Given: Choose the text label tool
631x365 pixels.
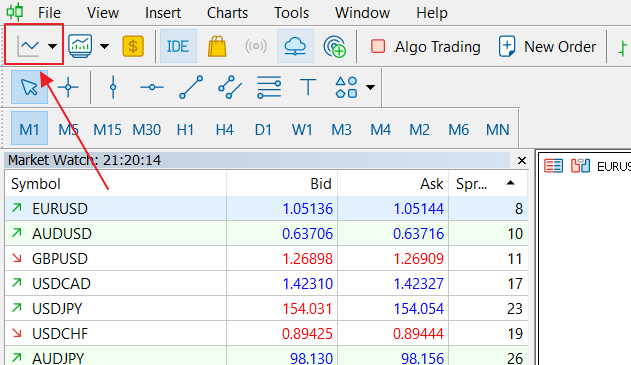Looking at the screenshot, I should [x=308, y=87].
